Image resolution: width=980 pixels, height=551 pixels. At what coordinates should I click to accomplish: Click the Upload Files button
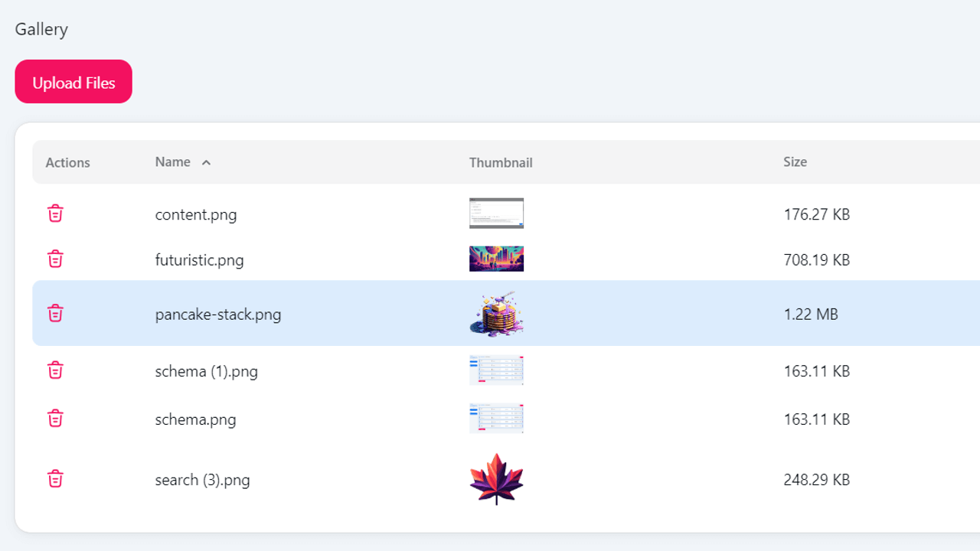73,81
